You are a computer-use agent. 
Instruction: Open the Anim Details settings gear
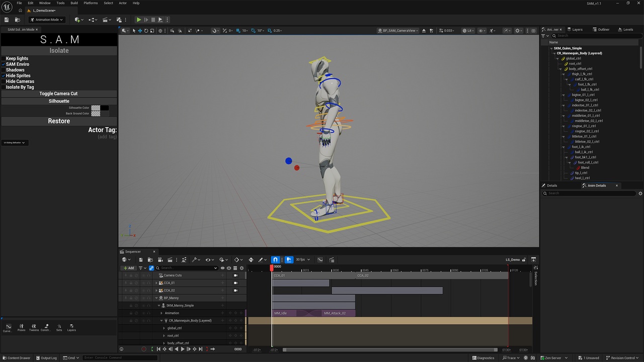pos(640,194)
